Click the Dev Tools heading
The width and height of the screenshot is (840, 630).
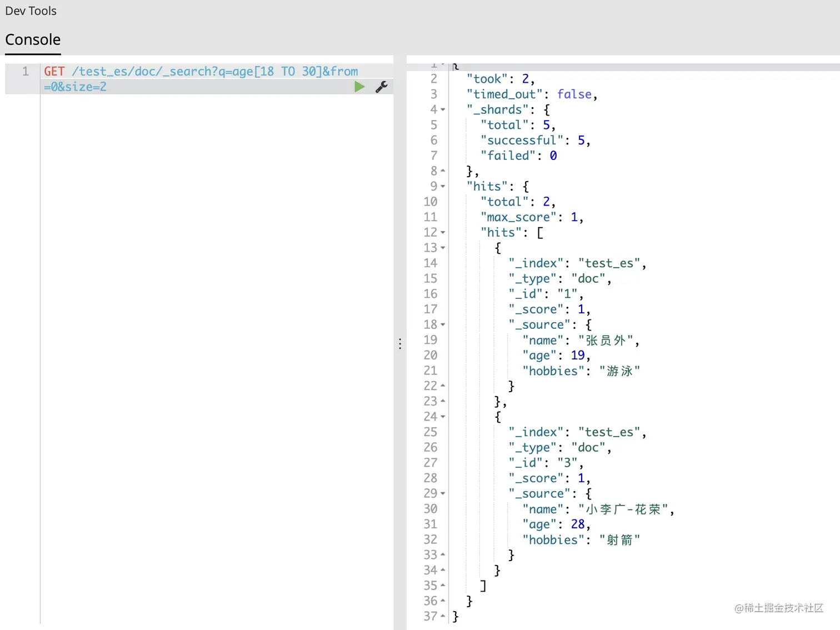point(31,11)
